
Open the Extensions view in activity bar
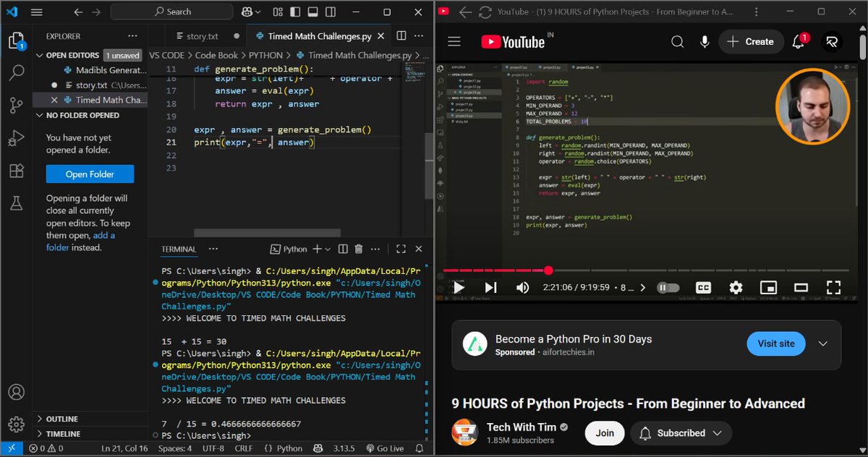pos(17,171)
